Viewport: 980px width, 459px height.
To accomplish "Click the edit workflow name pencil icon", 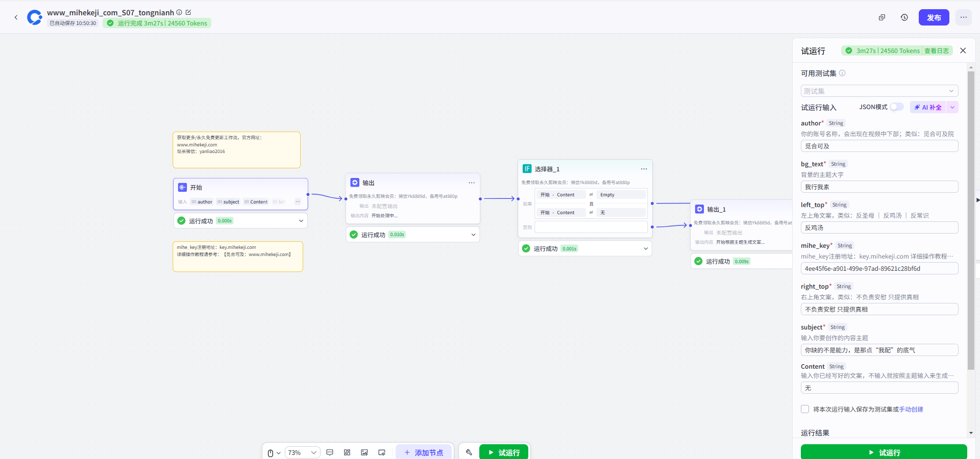I will (x=188, y=12).
